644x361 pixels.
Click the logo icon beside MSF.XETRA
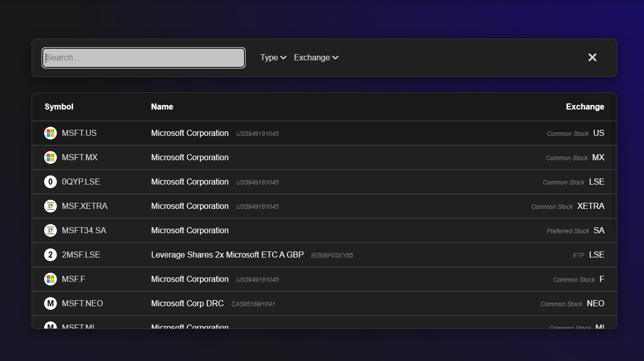tap(50, 206)
